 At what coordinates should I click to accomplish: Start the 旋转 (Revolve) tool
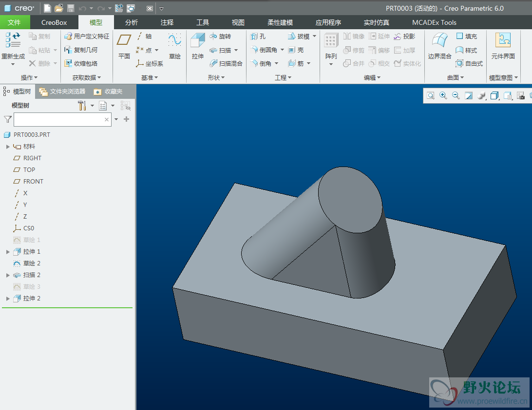pyautogui.click(x=220, y=37)
